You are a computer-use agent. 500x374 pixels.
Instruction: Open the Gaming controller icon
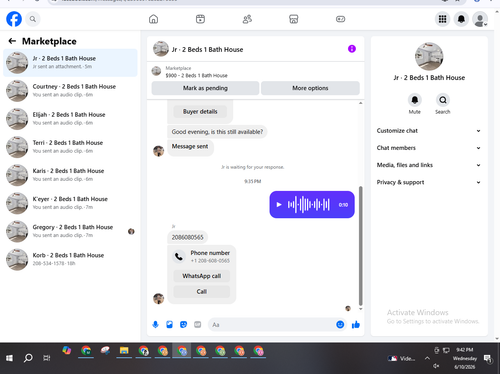coord(340,19)
